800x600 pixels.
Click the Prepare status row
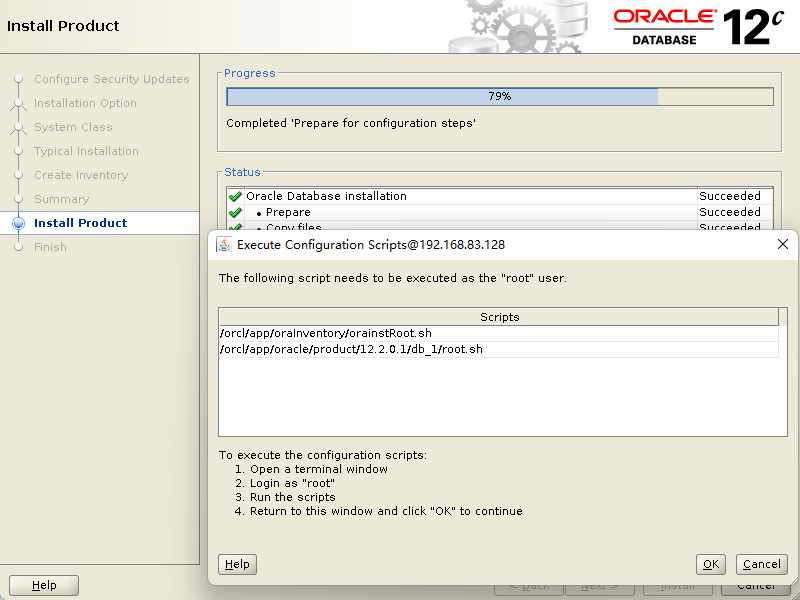[499, 212]
